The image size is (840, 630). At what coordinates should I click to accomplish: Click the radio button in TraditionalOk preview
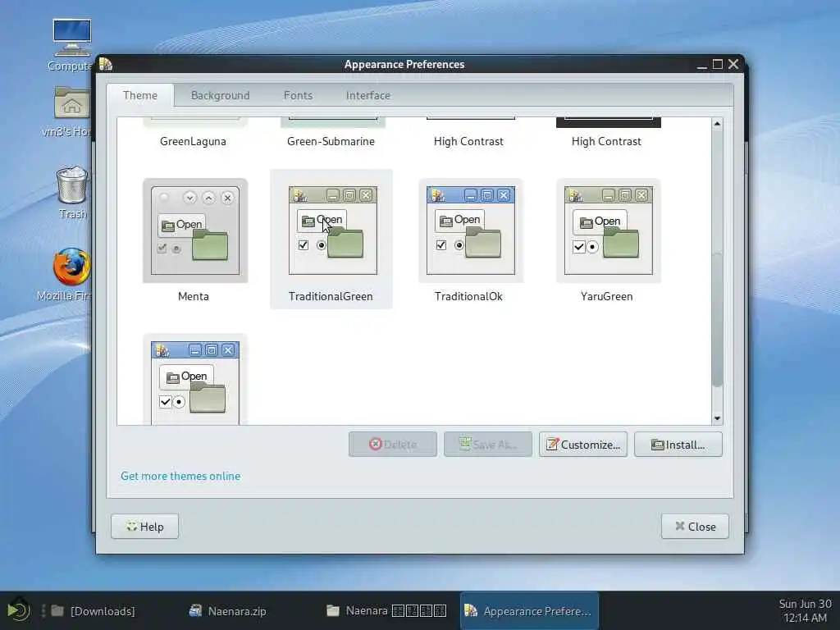pos(459,245)
